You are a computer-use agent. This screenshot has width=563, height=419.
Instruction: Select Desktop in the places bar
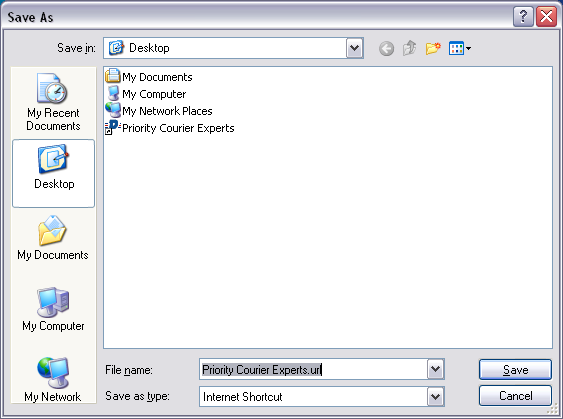coord(53,173)
